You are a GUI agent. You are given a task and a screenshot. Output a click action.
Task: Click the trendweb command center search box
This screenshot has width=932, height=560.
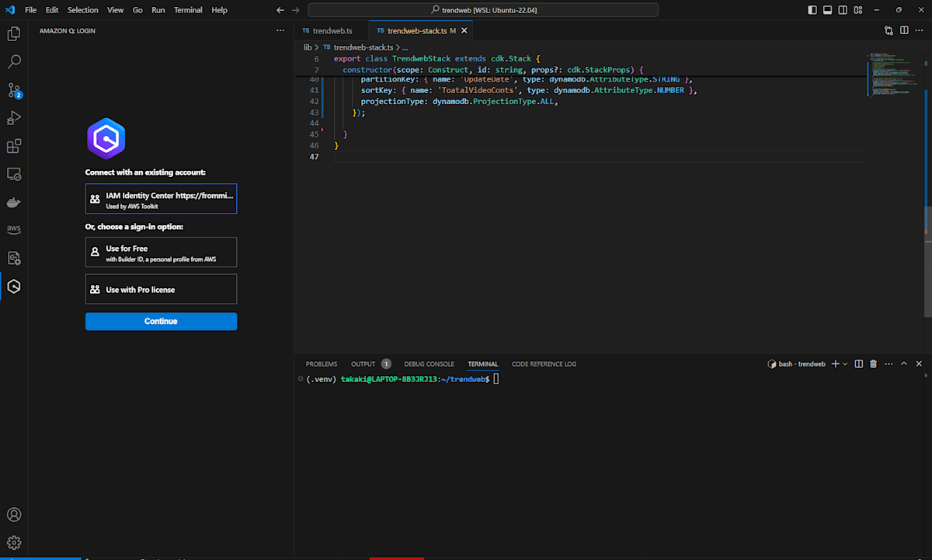[483, 10]
